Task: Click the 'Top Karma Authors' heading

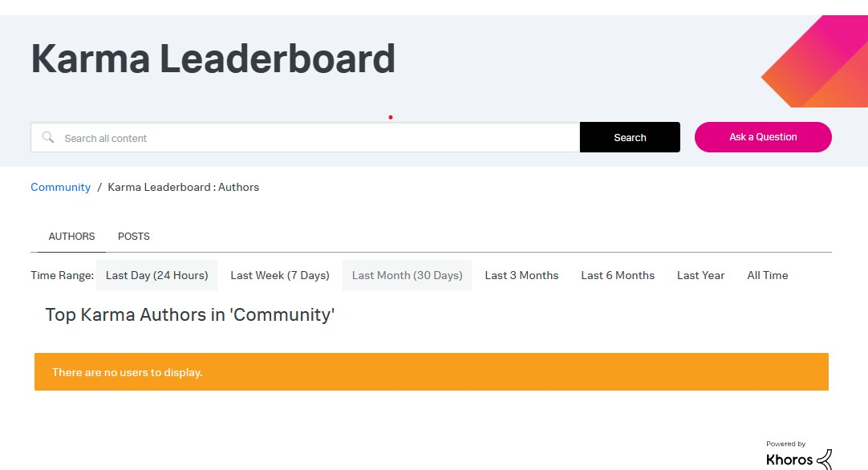Action: click(189, 315)
